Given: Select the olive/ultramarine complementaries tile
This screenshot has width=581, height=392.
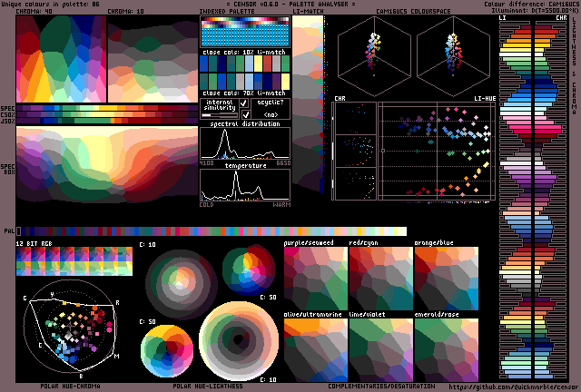Looking at the screenshot, I should [316, 350].
